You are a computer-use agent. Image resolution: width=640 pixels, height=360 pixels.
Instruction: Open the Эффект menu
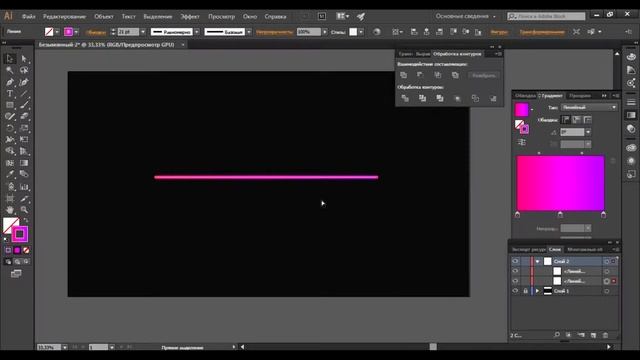coord(190,17)
